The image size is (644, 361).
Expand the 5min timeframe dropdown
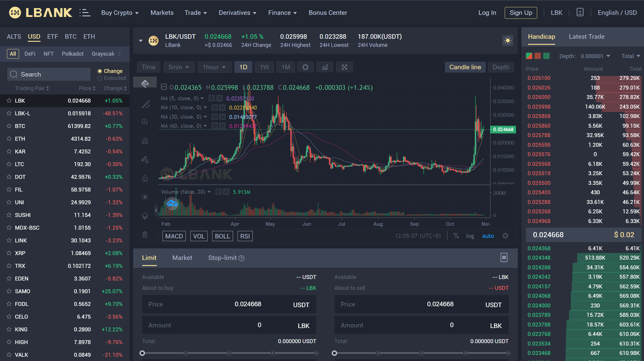coord(179,67)
